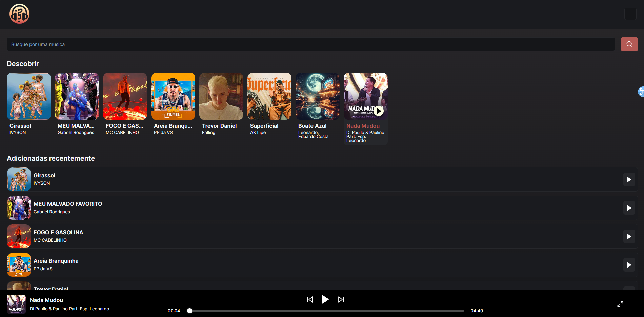Click the playback progress slider
644x317 pixels.
[326, 311]
